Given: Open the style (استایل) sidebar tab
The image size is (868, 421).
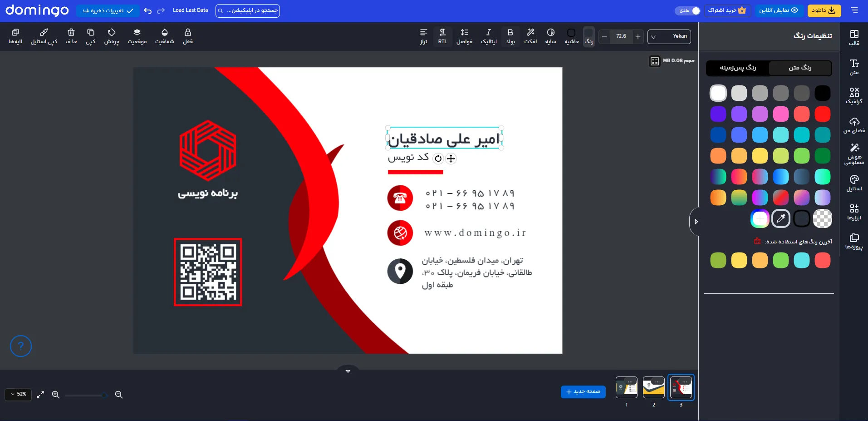Looking at the screenshot, I should point(854,183).
